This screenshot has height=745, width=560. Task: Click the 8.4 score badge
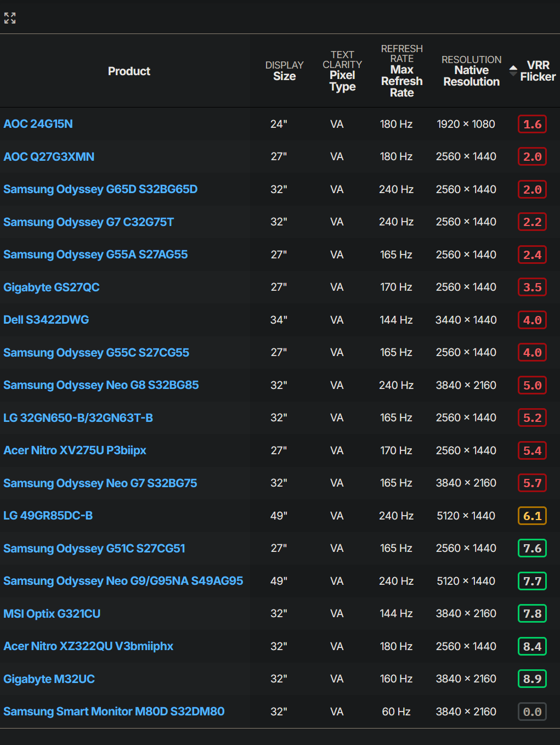[532, 646]
